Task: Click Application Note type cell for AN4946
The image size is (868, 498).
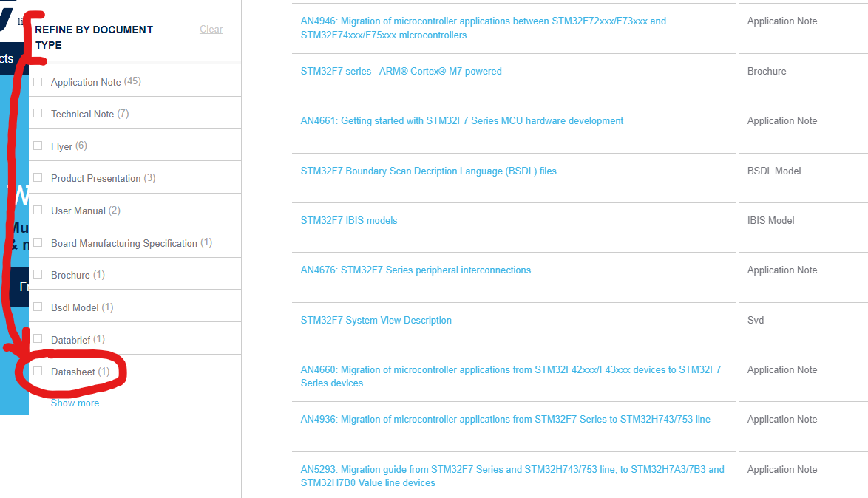Action: (x=781, y=21)
